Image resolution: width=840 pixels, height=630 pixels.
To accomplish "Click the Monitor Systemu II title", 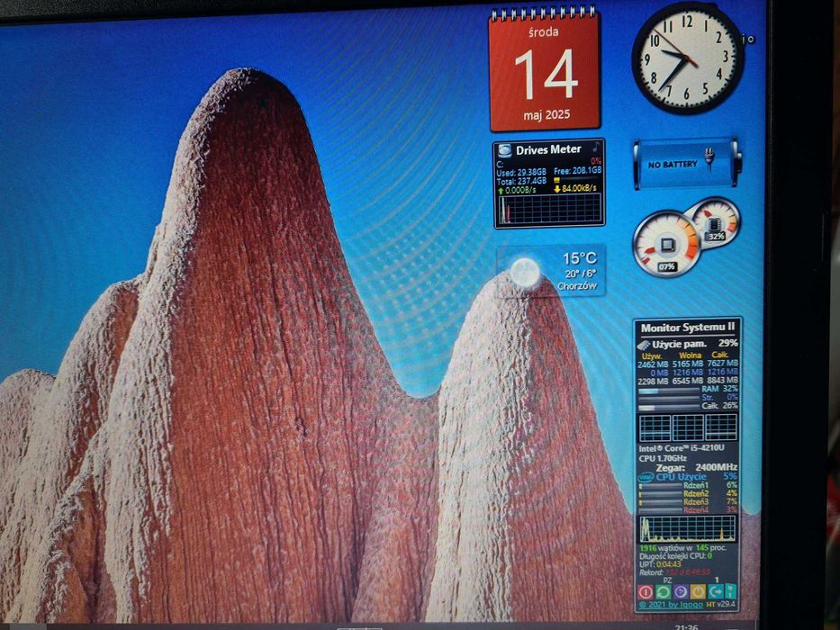I will click(x=687, y=328).
